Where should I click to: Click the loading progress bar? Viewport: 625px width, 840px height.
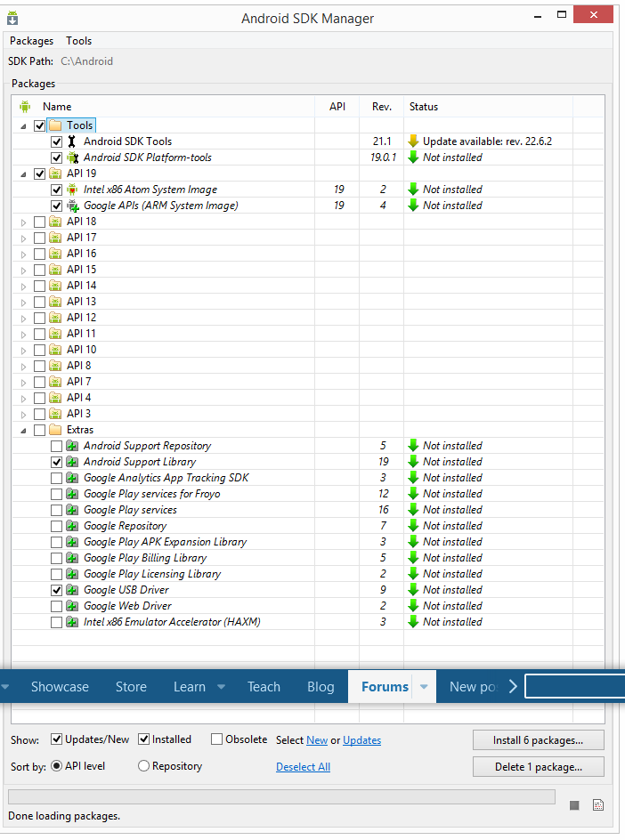(282, 796)
